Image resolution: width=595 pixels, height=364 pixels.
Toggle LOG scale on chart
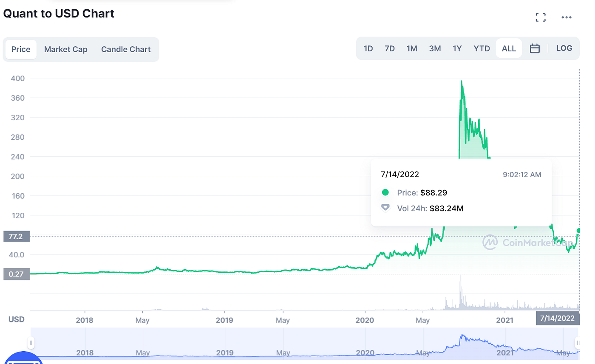tap(564, 48)
